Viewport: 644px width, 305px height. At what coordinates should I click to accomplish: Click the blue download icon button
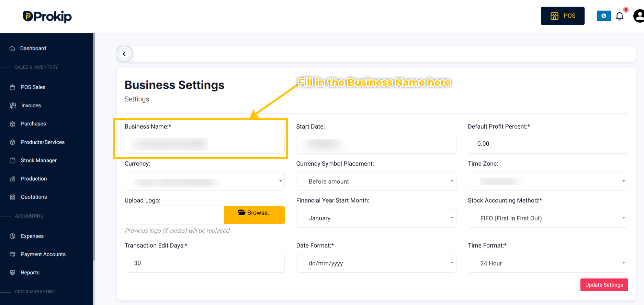[603, 16]
